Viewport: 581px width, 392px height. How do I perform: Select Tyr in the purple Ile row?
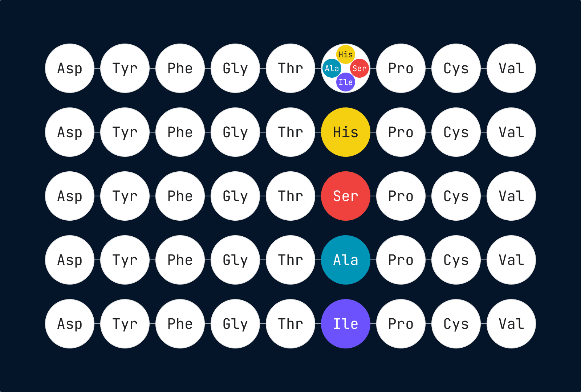point(125,324)
